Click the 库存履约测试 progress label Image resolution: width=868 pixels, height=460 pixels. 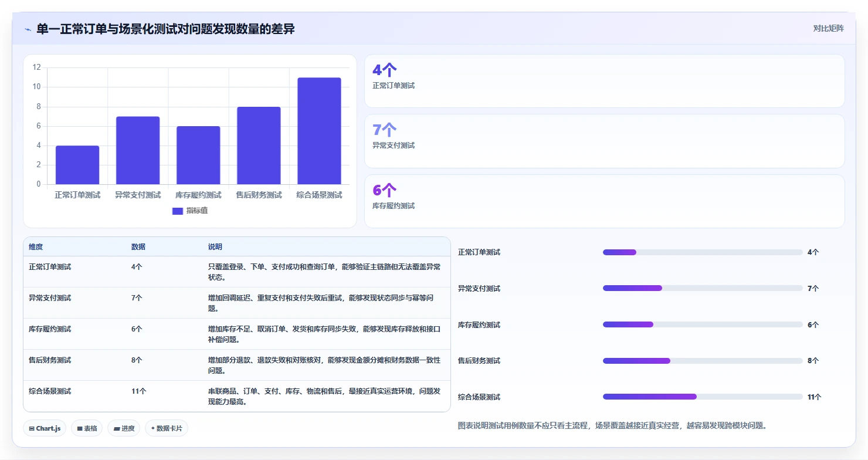tap(479, 325)
